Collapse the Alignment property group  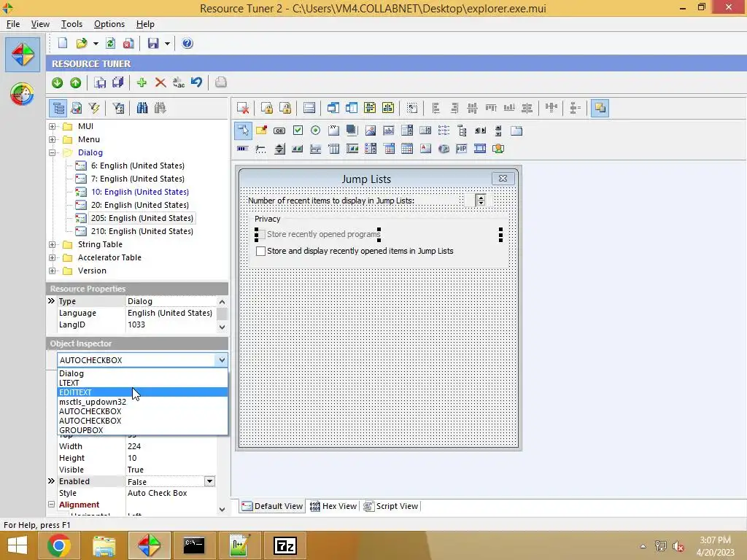[x=52, y=505]
